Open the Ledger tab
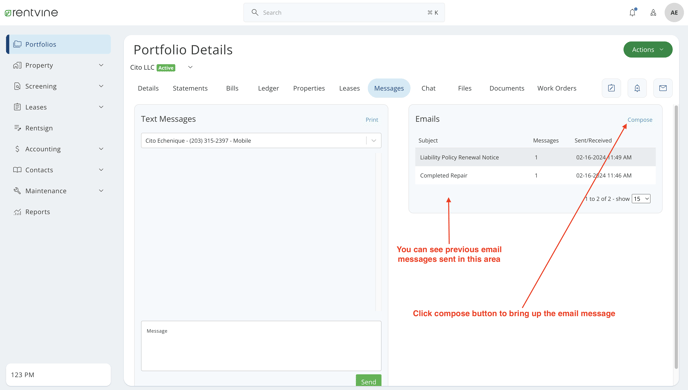Screen dimensions: 688x390 tap(268, 88)
